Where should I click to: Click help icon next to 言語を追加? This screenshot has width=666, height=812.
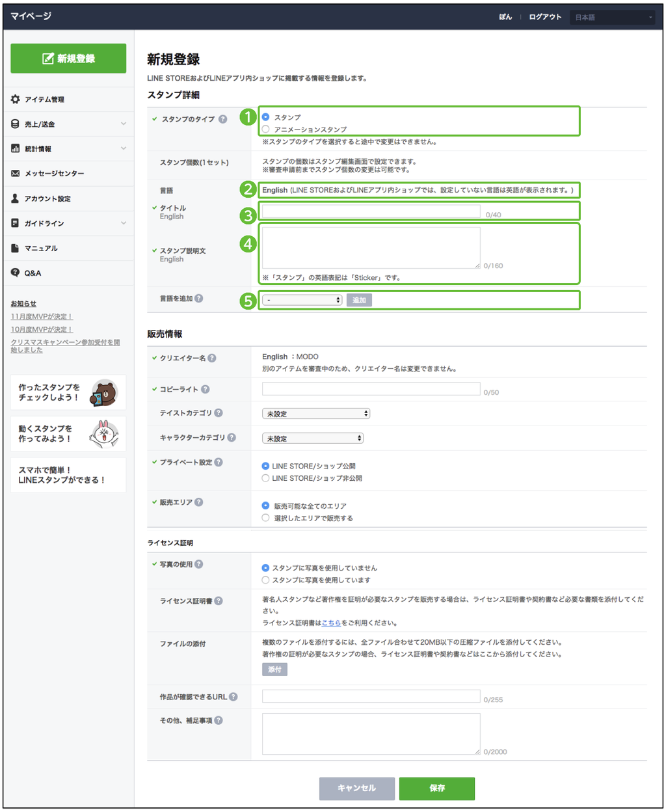click(199, 299)
